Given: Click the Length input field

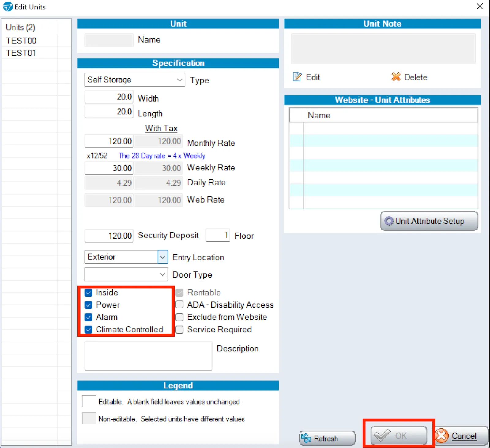Looking at the screenshot, I should pyautogui.click(x=109, y=112).
